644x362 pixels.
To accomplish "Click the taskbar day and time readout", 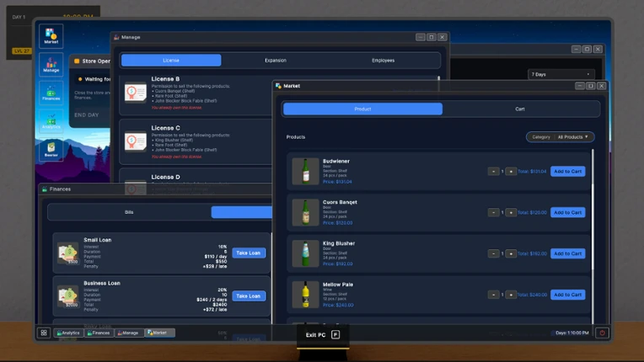I will click(572, 333).
